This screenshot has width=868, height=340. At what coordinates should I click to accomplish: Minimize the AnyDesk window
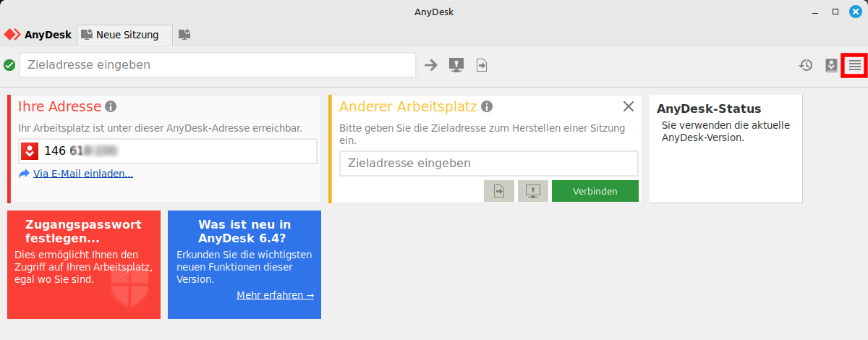pyautogui.click(x=815, y=12)
